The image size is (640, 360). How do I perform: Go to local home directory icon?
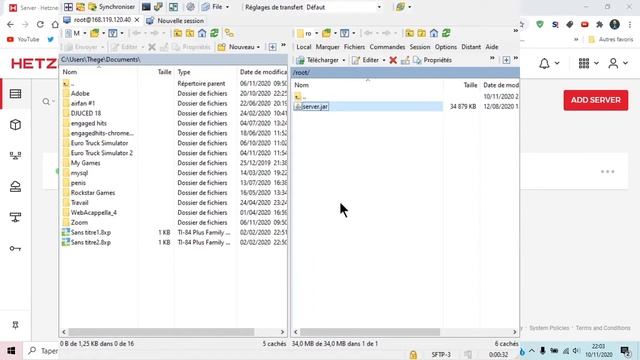point(202,33)
